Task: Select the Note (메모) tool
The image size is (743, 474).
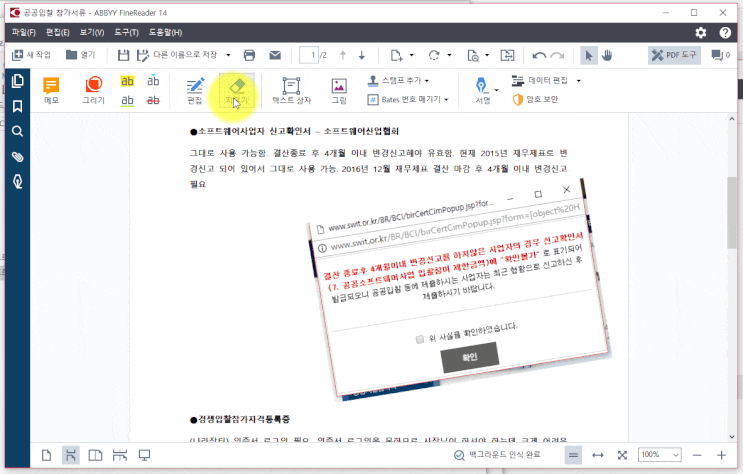Action: 51,90
